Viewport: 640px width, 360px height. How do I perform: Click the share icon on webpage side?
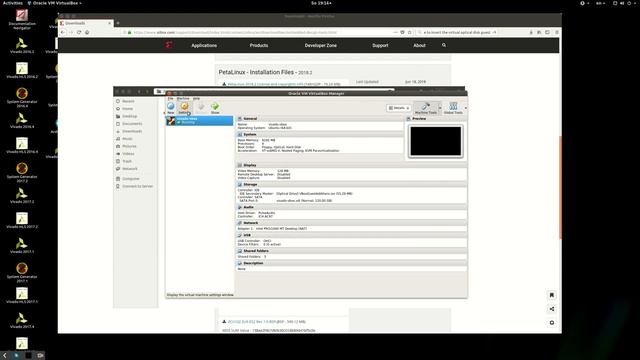[552, 309]
